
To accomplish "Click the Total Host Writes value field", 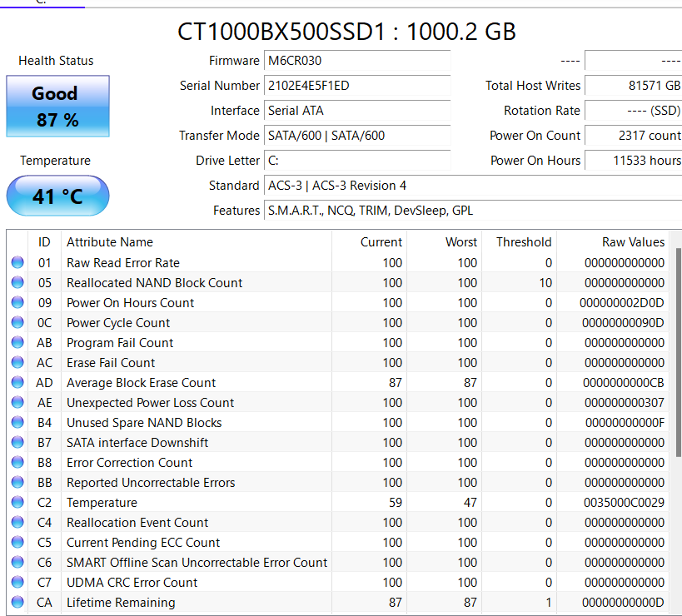I will click(633, 86).
